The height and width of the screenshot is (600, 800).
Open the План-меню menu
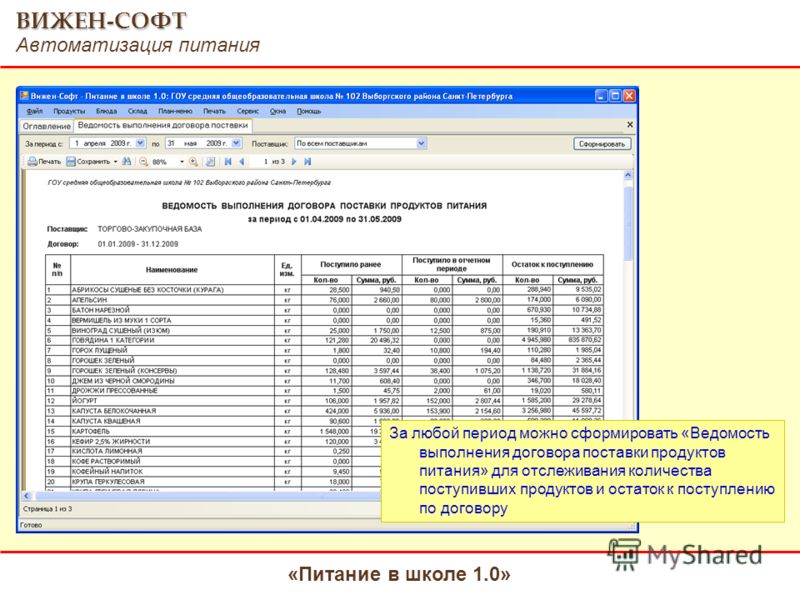pos(175,111)
